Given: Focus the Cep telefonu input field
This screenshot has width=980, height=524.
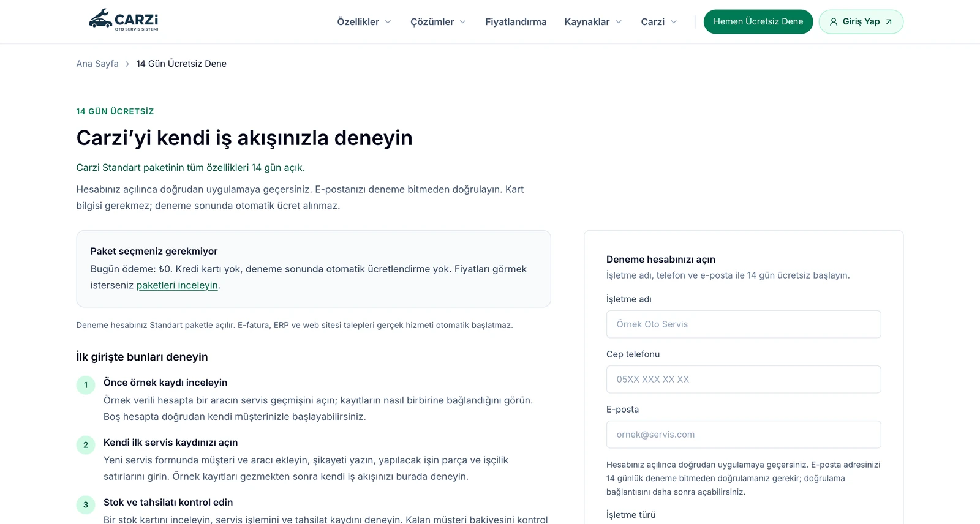Looking at the screenshot, I should click(x=744, y=380).
